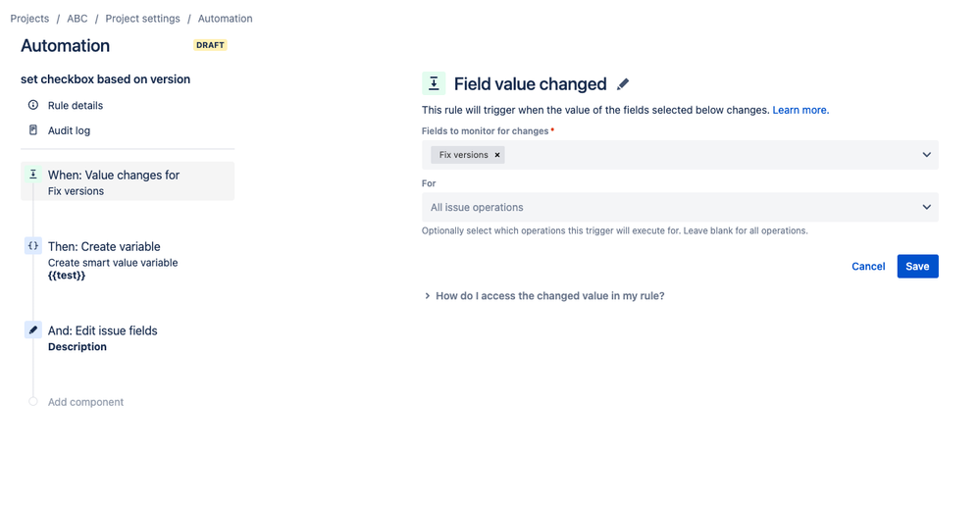Click the large Field value changed icon

(x=434, y=84)
